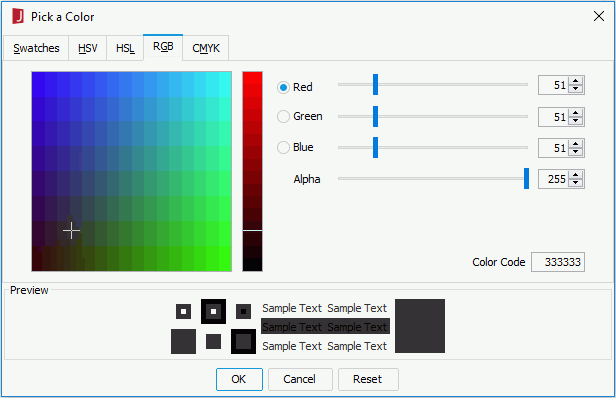Decrease Red value with down arrow
The width and height of the screenshot is (616, 398).
[576, 89]
